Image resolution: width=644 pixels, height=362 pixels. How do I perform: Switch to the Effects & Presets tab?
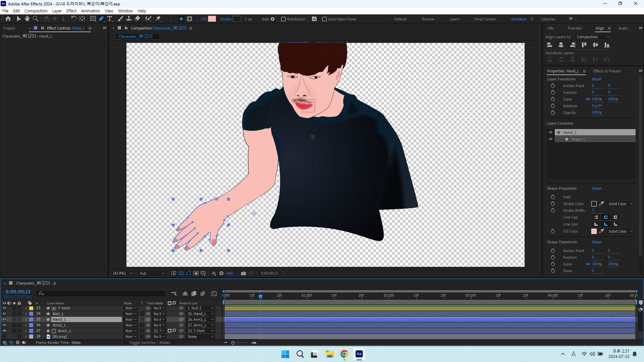coord(607,71)
